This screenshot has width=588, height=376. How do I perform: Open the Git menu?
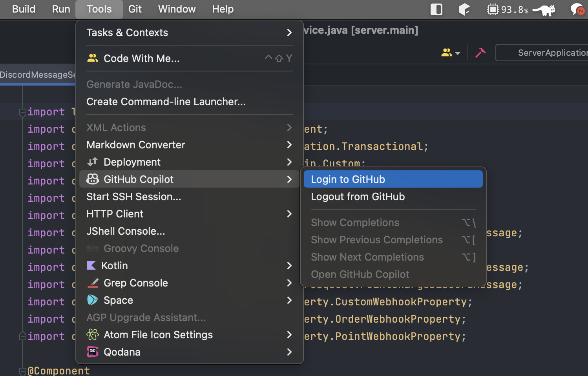[135, 9]
